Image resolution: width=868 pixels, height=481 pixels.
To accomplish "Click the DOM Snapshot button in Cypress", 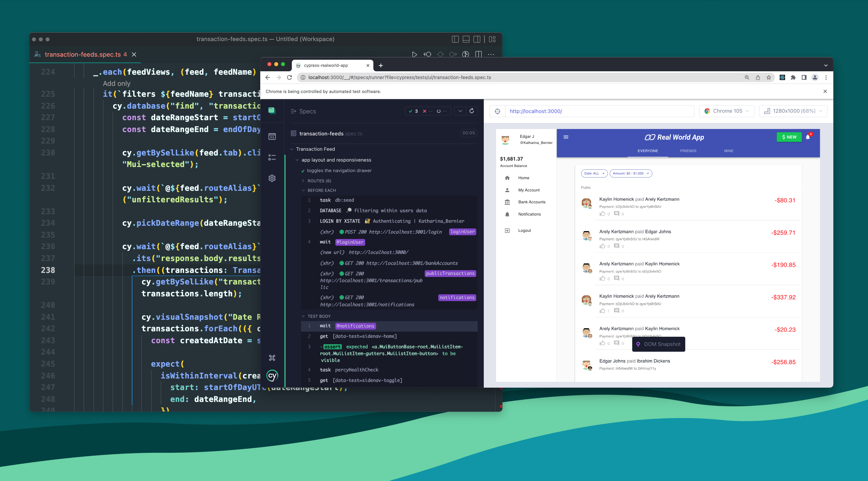I will pos(659,344).
